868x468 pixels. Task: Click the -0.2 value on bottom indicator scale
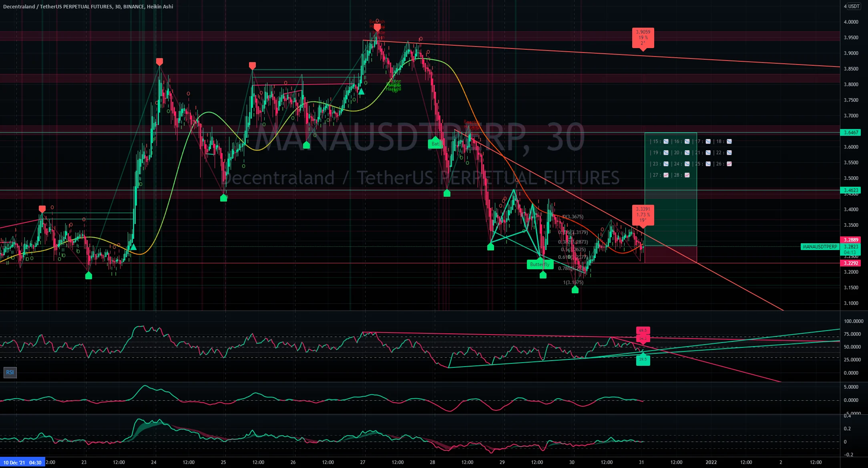848,455
